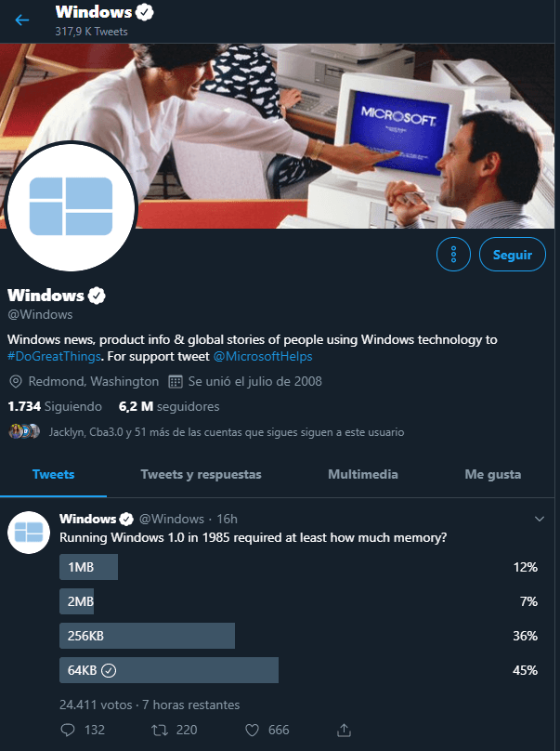Follow Windows with the Seguir button
Screen dimensions: 560x751
click(x=512, y=255)
